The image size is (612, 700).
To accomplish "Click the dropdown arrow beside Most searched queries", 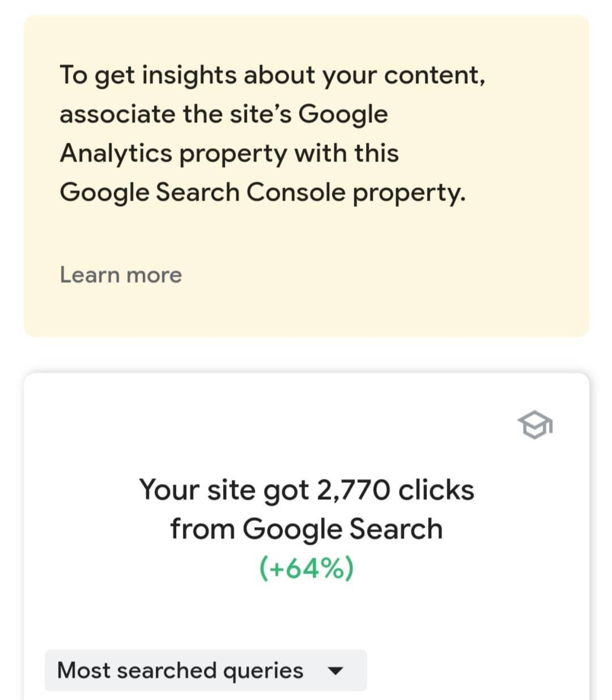I will (335, 671).
